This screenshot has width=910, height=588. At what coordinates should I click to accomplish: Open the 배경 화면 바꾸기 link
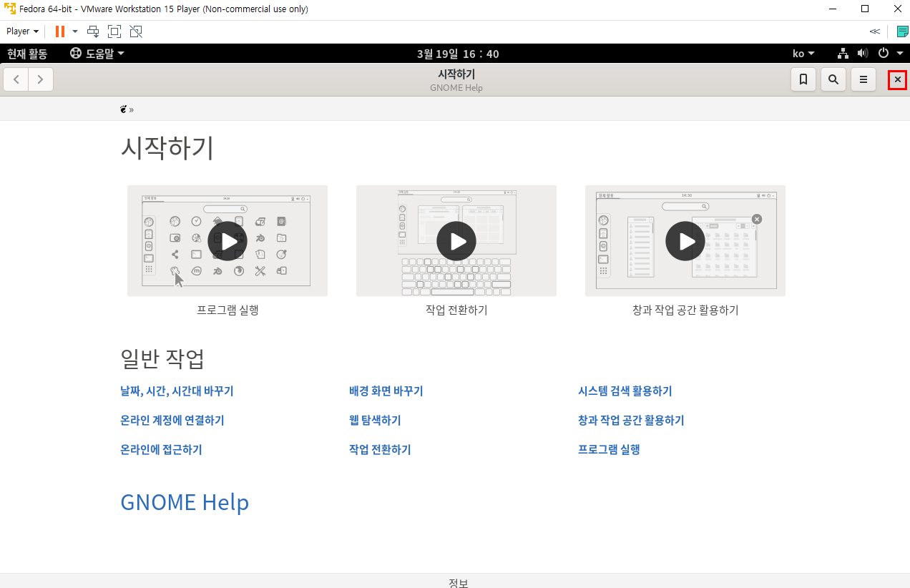coord(386,391)
